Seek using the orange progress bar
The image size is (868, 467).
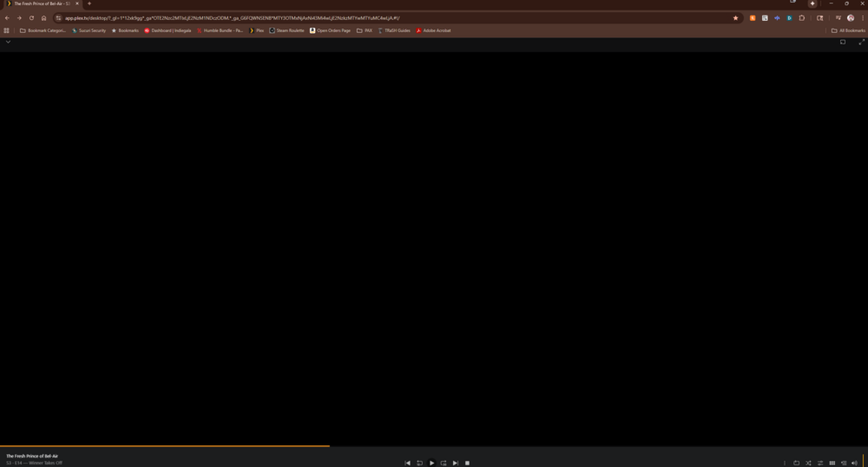point(164,445)
